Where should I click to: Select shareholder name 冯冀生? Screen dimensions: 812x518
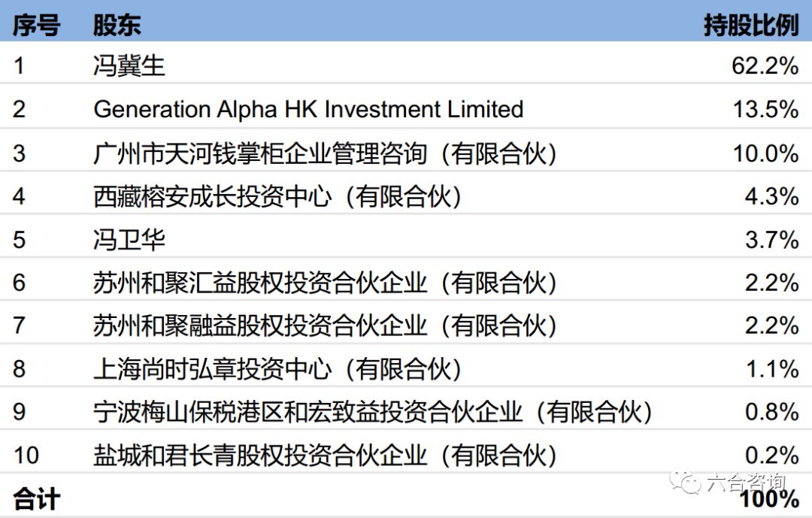pos(129,66)
